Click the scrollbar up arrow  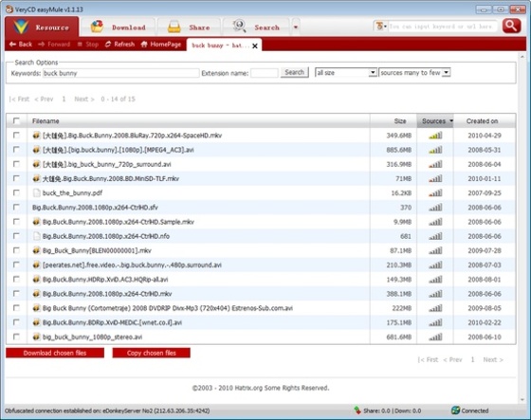522,57
